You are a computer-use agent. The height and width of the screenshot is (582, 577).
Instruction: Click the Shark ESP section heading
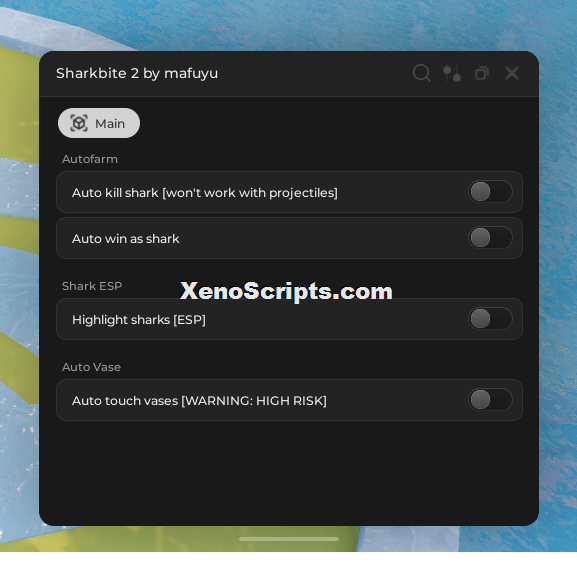(92, 286)
